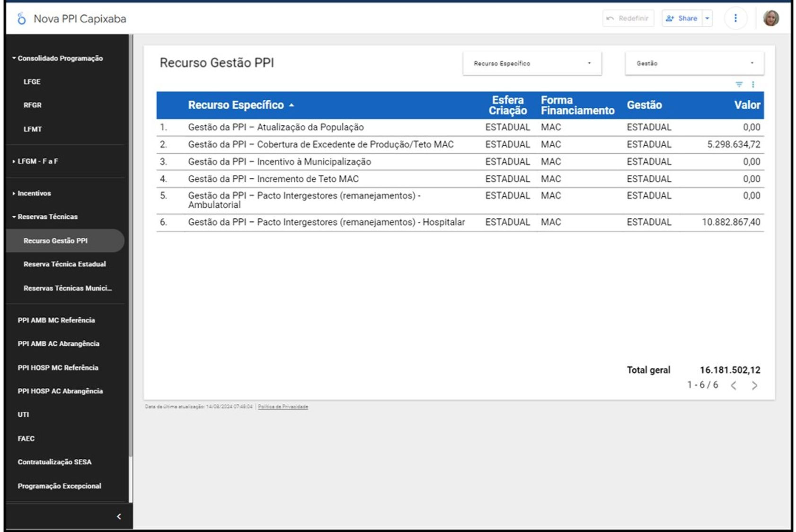
Task: Go to next table page arrow
Action: pos(754,385)
